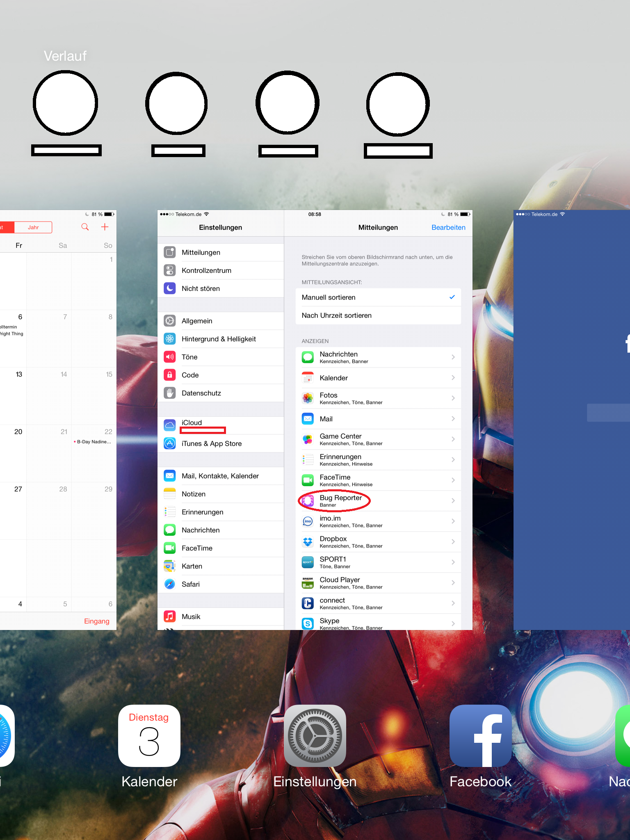Tap the Mitteilungen icon in settings sidebar
Image resolution: width=630 pixels, height=840 pixels.
coord(170,252)
